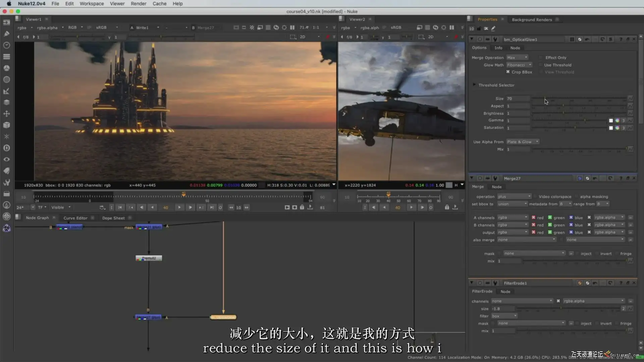Enable the Effect Only checkbox
This screenshot has height=362, width=644.
[541, 58]
